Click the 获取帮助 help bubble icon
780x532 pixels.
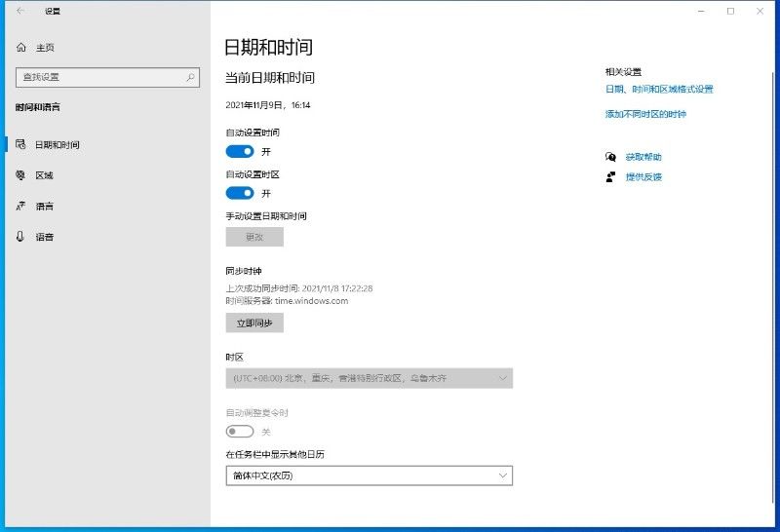pos(610,157)
